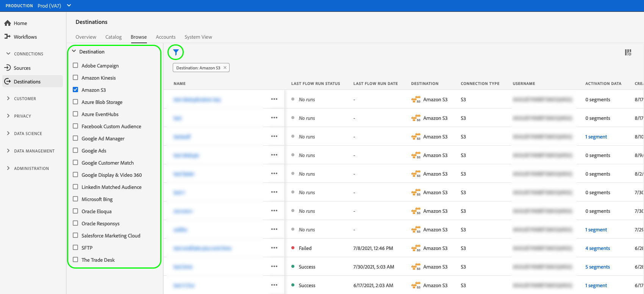Image resolution: width=644 pixels, height=294 pixels.
Task: Go to Sources in the sidebar
Action: (22, 68)
